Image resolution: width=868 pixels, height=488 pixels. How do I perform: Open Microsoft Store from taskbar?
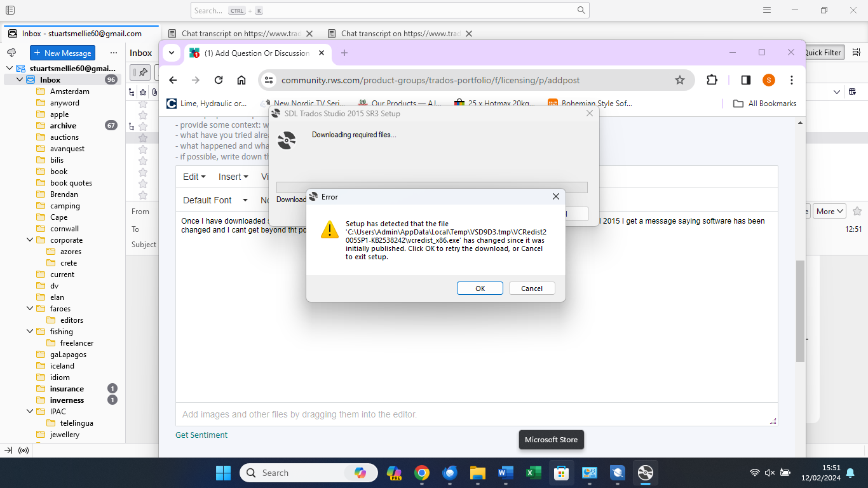coord(562,473)
